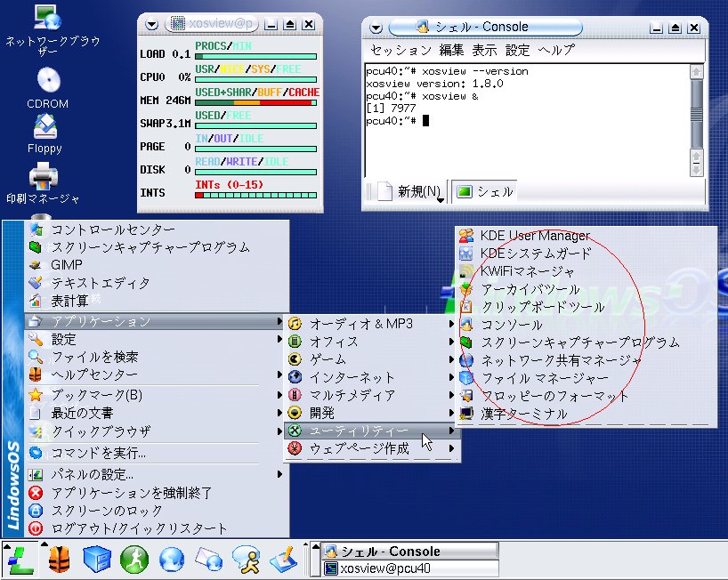Image resolution: width=728 pixels, height=580 pixels.
Task: Open the 表示 menu in Console
Action: pos(484,50)
